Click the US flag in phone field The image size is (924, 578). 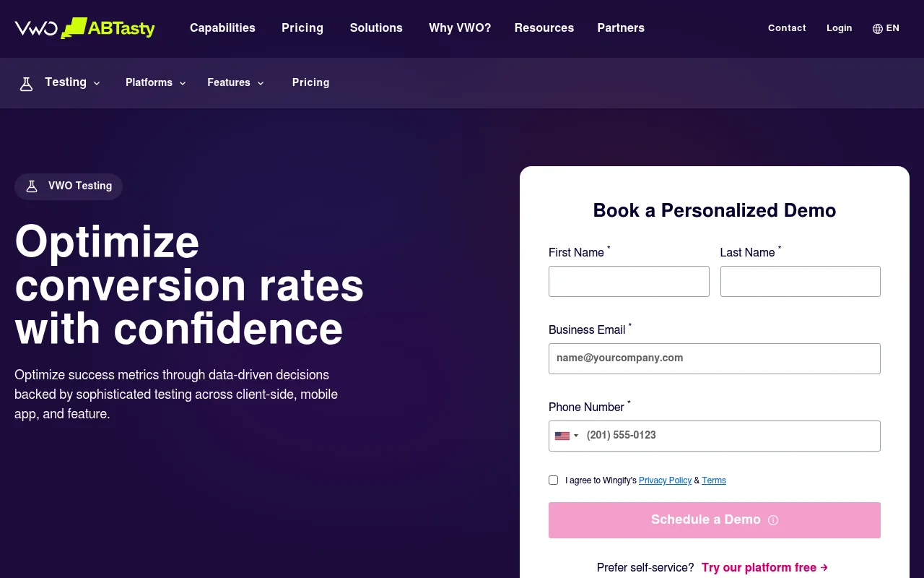562,436
